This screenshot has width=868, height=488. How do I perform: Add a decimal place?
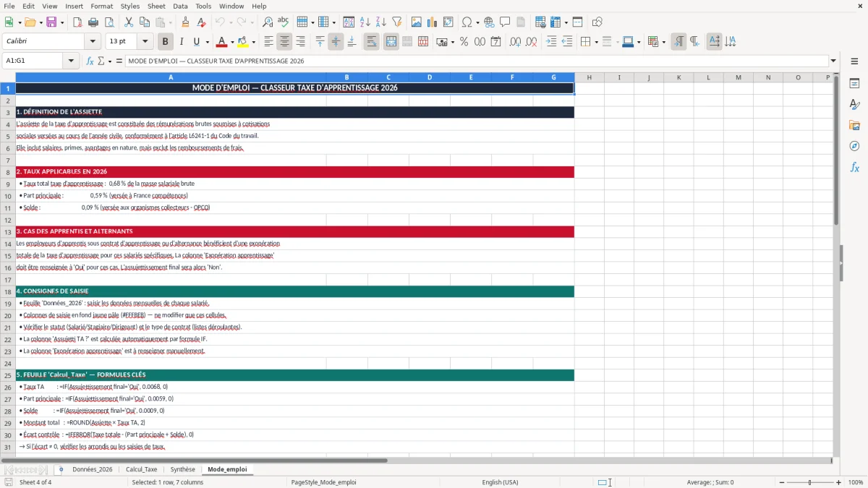pos(514,42)
